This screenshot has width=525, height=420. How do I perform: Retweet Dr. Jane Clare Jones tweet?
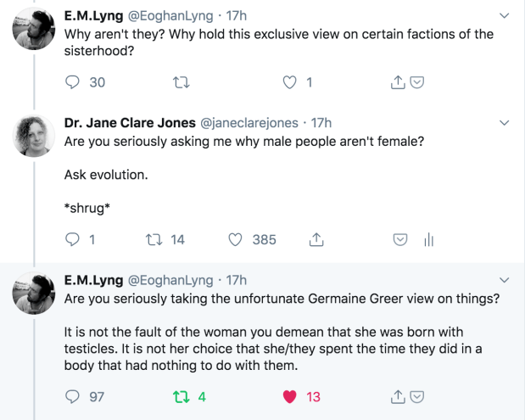point(154,240)
